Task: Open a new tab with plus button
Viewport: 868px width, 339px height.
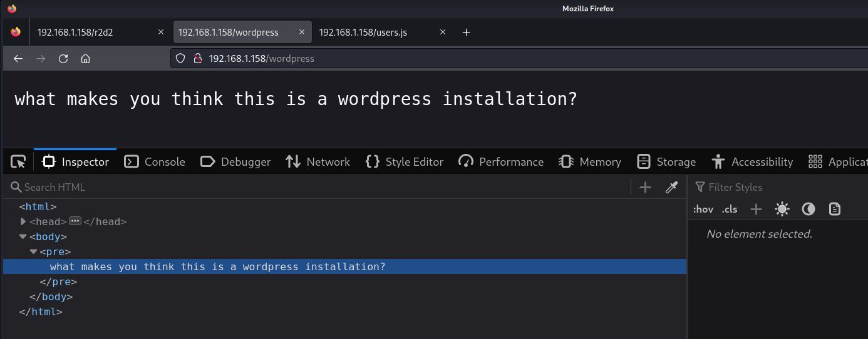Action: pos(466,32)
